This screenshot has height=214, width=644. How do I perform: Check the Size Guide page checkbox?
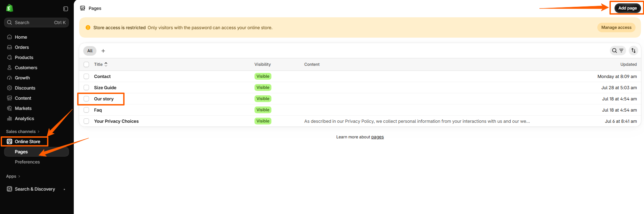coord(86,87)
